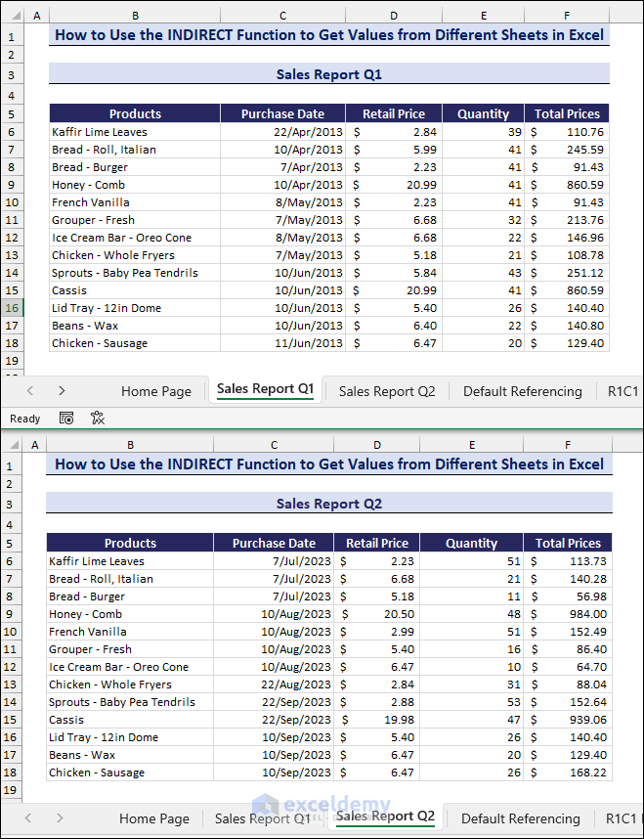Click total price 939.06 cell

(x=568, y=720)
